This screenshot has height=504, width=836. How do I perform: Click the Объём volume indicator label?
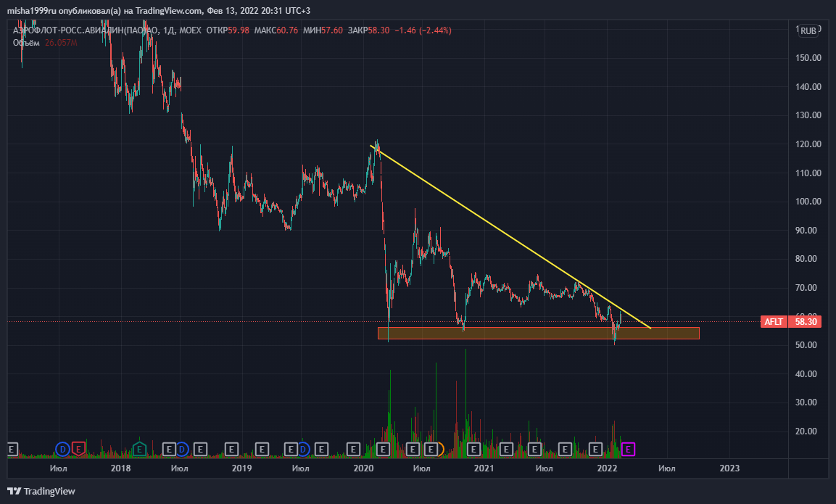pyautogui.click(x=26, y=43)
